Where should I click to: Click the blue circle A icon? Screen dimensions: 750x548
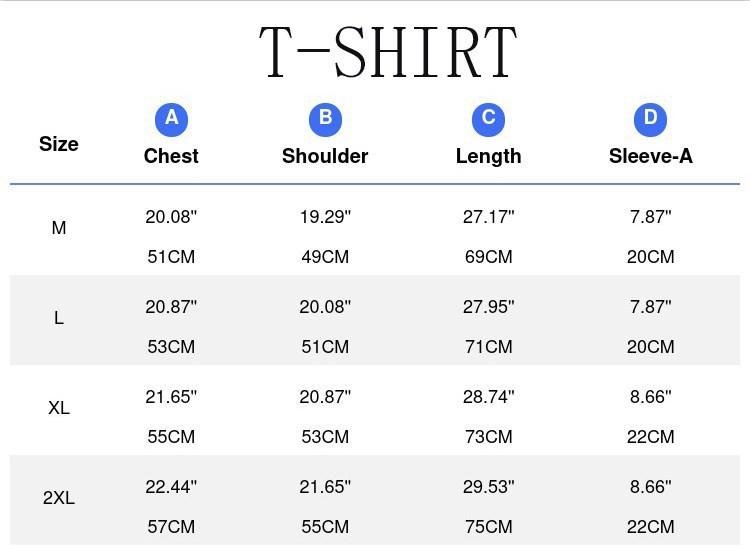click(171, 119)
